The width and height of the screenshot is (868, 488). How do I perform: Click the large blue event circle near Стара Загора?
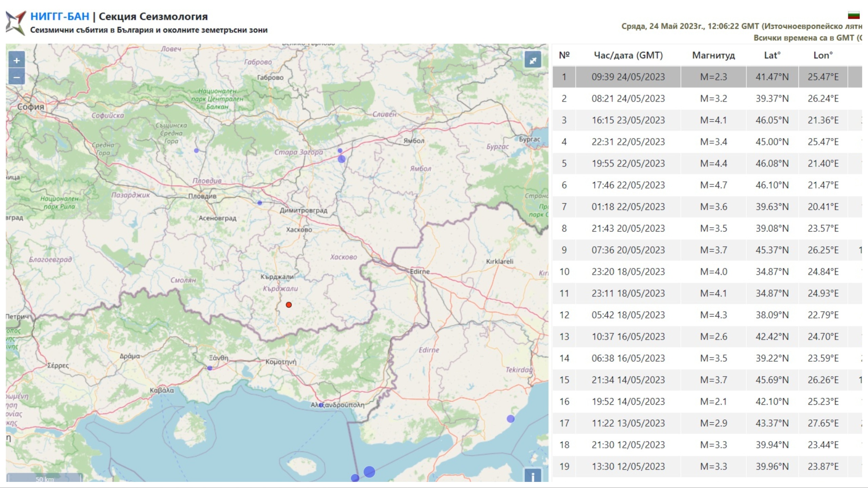[341, 159]
